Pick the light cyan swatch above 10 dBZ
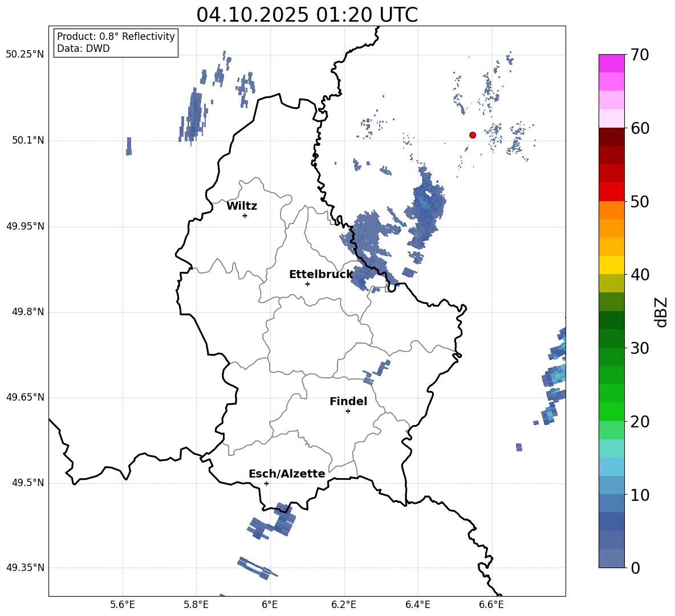 click(612, 467)
